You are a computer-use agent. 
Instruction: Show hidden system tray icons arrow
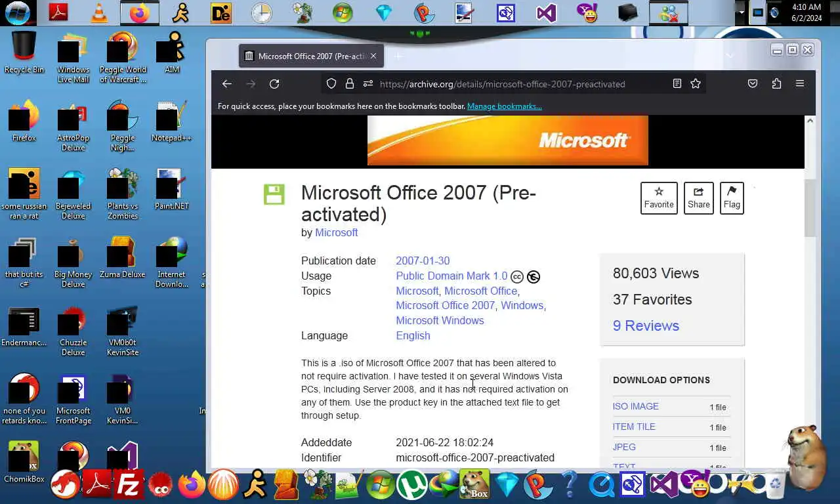coord(742,12)
